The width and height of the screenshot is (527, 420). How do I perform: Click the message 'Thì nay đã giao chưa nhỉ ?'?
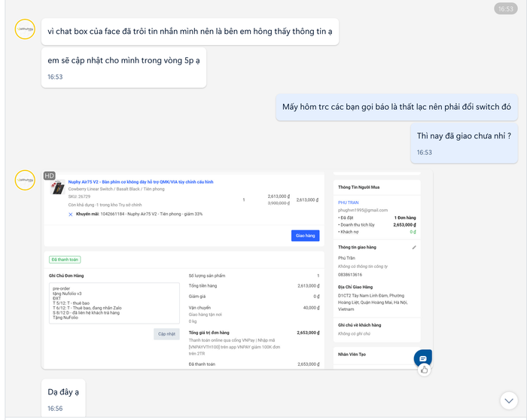464,143
